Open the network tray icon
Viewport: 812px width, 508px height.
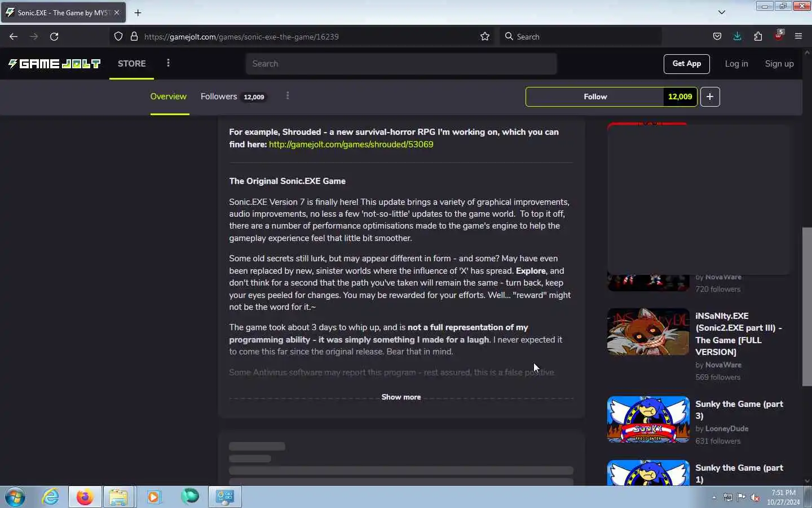click(728, 498)
